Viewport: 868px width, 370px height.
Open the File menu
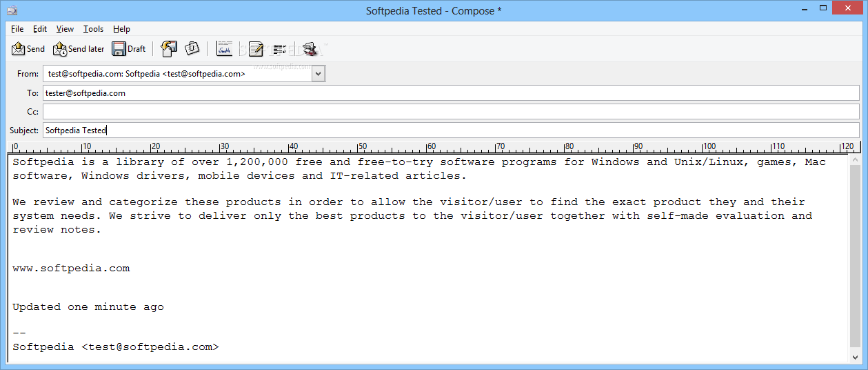17,29
